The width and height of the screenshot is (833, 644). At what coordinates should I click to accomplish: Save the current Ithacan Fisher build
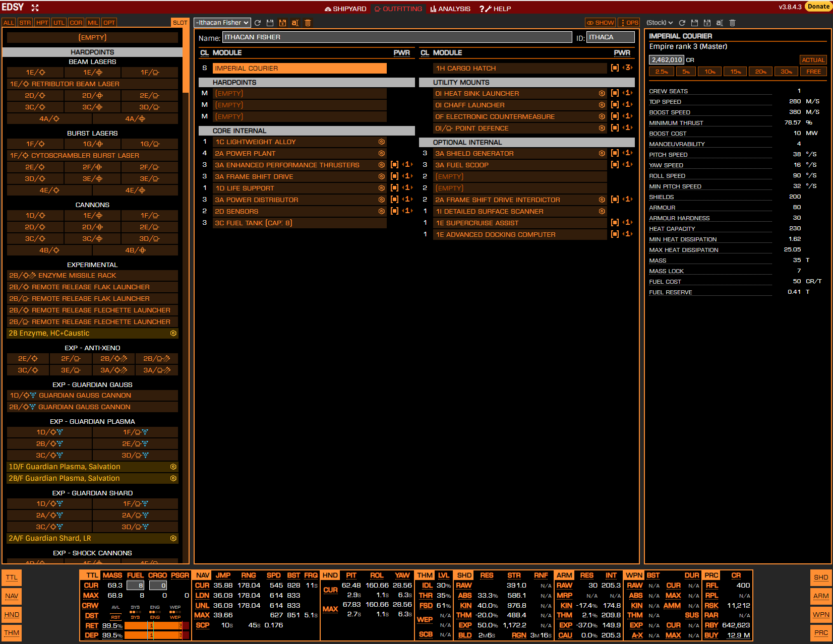270,23
